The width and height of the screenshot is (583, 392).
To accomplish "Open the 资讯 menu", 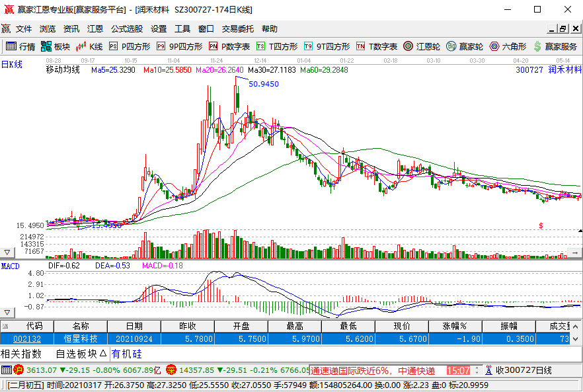I will click(71, 28).
